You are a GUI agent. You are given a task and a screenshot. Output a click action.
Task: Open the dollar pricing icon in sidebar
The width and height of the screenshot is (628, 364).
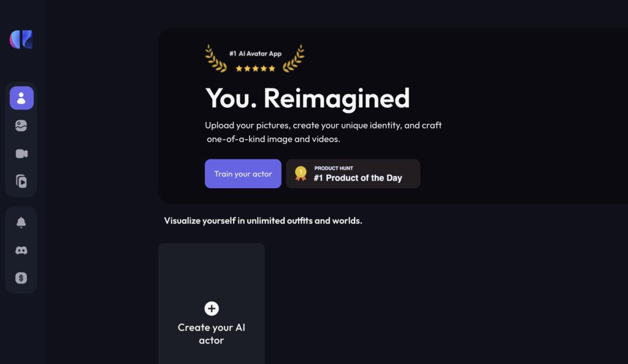point(21,278)
